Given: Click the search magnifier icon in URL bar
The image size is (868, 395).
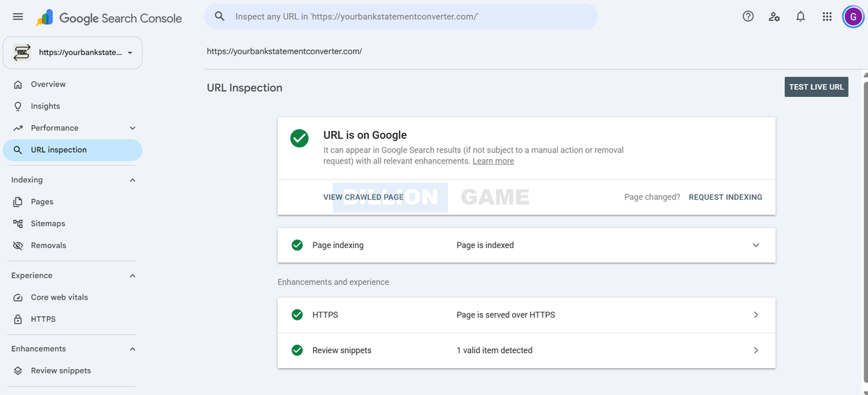Looking at the screenshot, I should (x=220, y=16).
